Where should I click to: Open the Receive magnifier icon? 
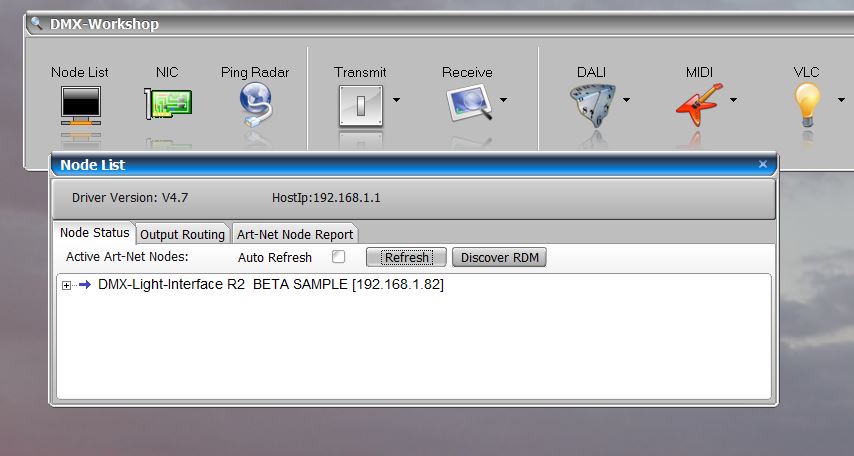click(x=467, y=103)
